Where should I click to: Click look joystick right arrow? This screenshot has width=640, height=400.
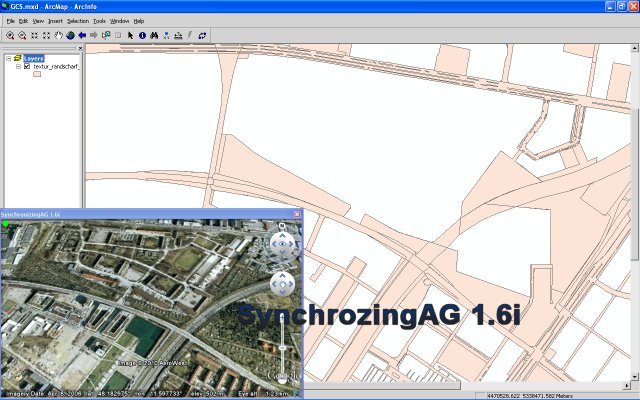coord(291,244)
